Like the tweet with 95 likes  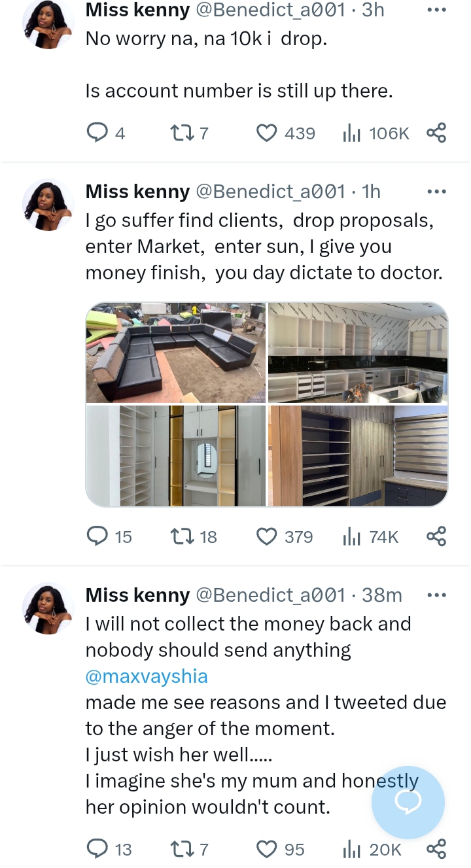point(266,849)
